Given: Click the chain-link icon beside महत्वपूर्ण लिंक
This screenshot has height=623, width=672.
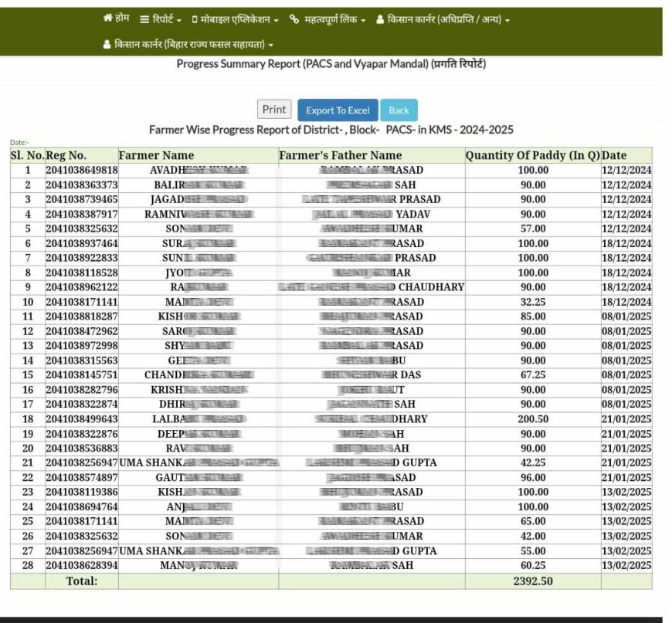Looking at the screenshot, I should pos(294,19).
